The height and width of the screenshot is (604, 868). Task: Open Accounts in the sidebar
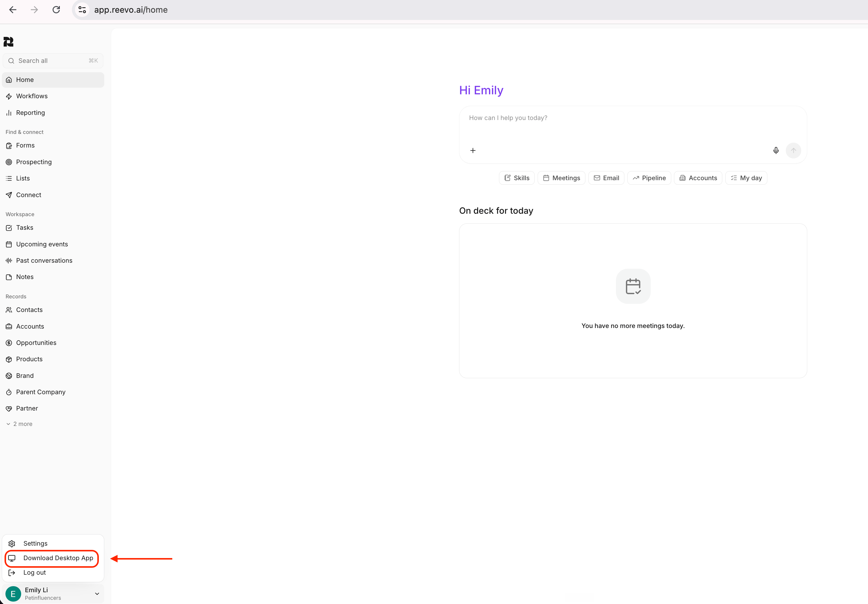click(x=53, y=326)
